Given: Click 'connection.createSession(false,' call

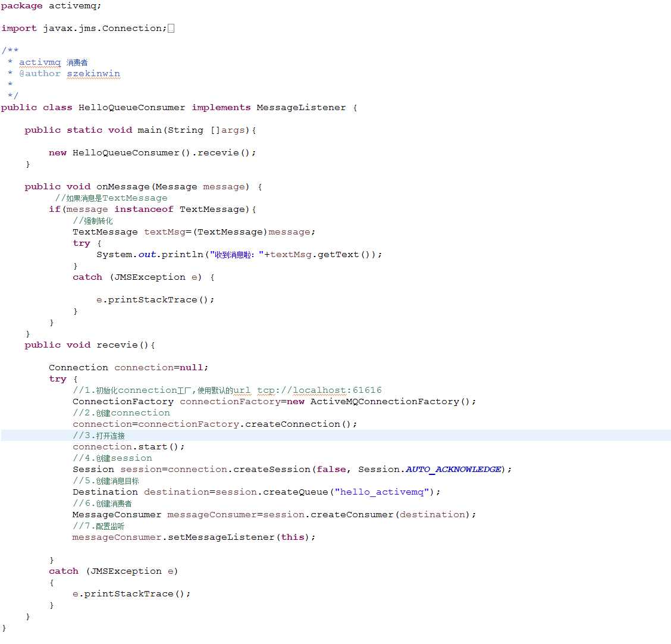Looking at the screenshot, I should (x=259, y=470).
